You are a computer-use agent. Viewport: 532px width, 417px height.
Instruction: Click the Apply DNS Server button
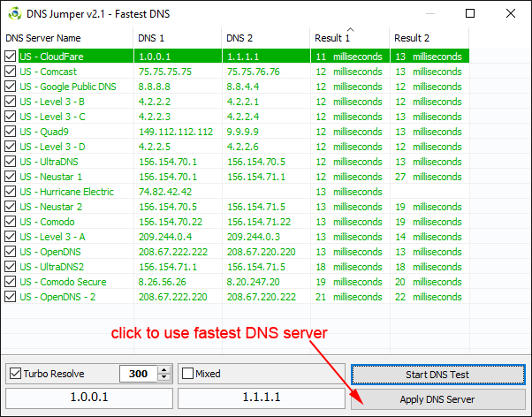pos(438,399)
